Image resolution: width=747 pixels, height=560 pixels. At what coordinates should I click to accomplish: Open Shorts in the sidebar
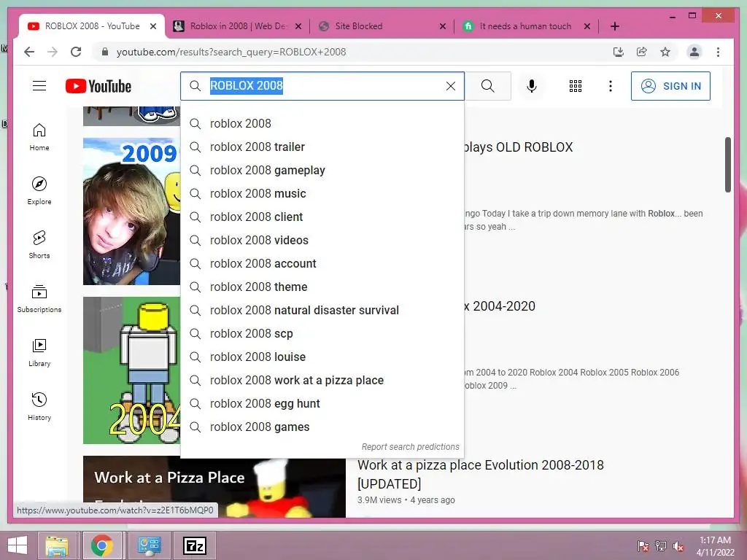(39, 245)
